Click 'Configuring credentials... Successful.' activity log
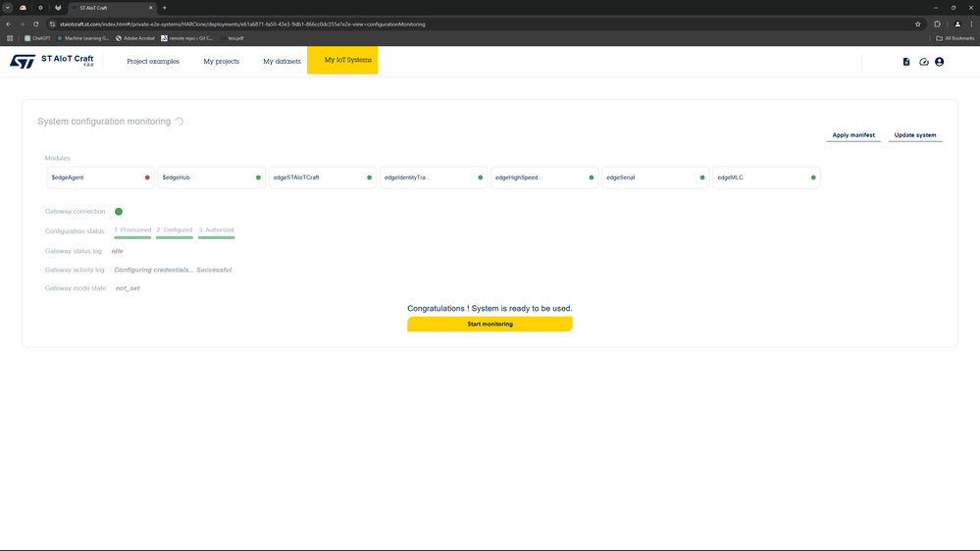The height and width of the screenshot is (551, 980). click(x=174, y=270)
